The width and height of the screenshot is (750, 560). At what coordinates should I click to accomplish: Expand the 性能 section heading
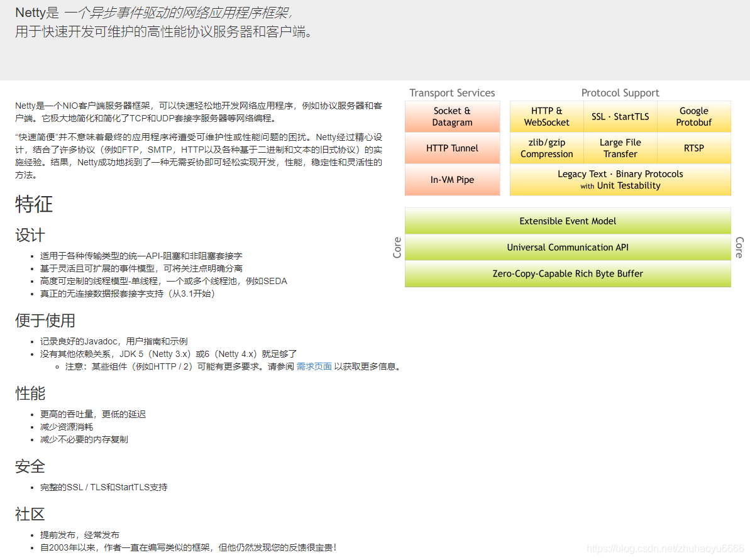pos(30,393)
